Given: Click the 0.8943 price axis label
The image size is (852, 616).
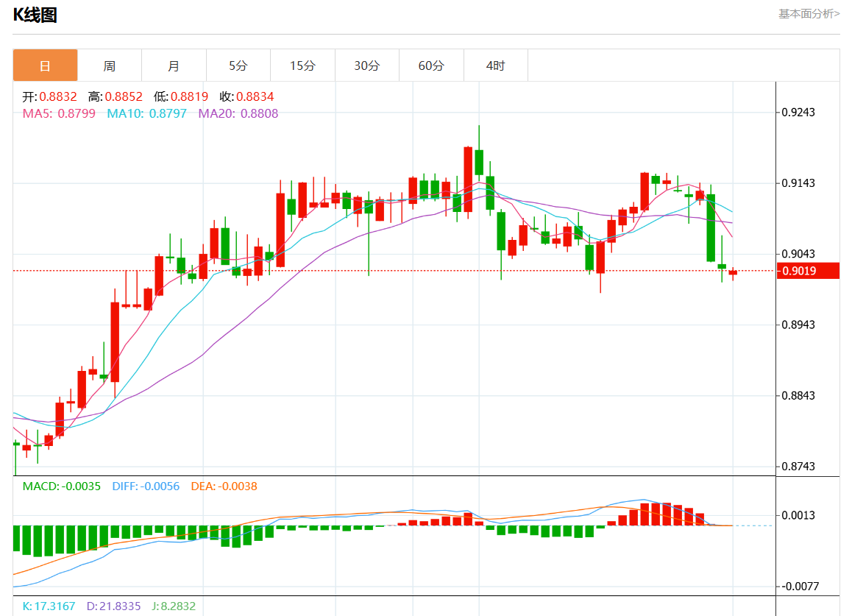Looking at the screenshot, I should coord(798,325).
